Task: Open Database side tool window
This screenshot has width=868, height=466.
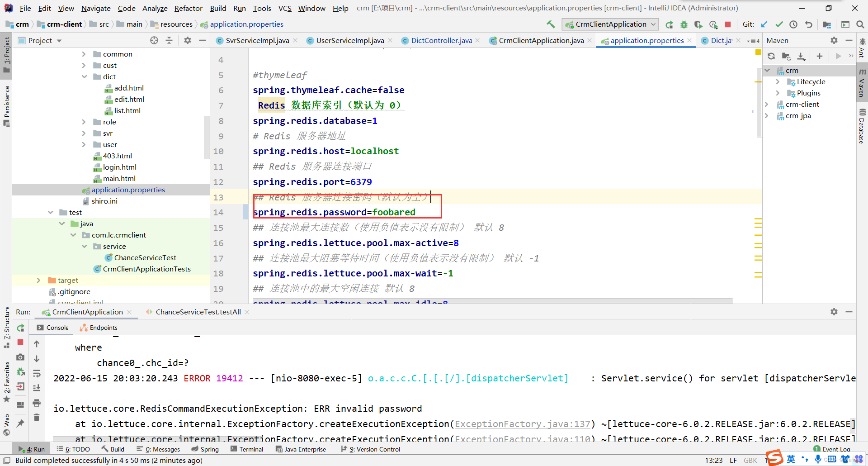Action: (862, 126)
